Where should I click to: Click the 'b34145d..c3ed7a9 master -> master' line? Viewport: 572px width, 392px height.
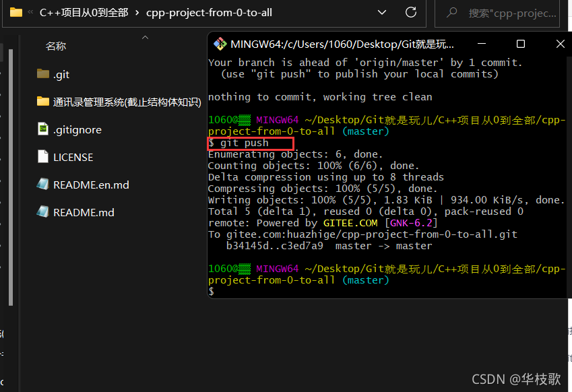click(x=329, y=246)
